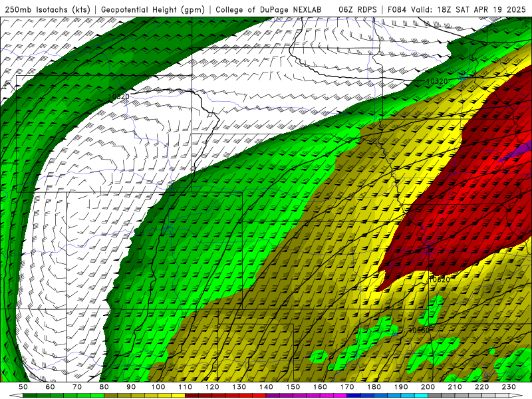Viewport: 532px width, 399px height.
Task: Click the '230' value on the color scale
Action: click(509, 387)
